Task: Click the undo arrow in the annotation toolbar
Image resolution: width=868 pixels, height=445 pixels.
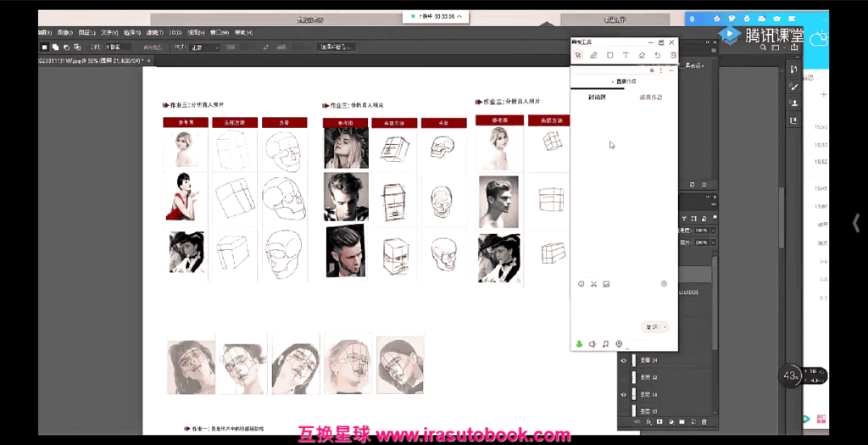Action: coord(658,55)
